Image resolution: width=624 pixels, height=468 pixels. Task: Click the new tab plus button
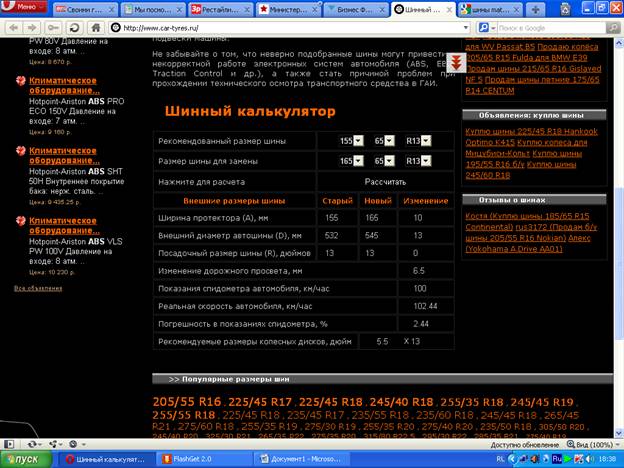[533, 9]
